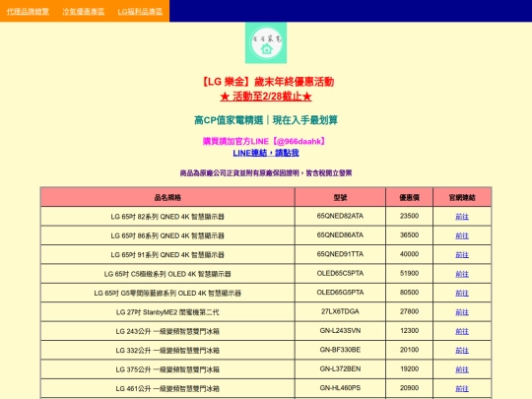Click the 活動至2/28截止 underlined notice
532x399 pixels.
(266, 97)
